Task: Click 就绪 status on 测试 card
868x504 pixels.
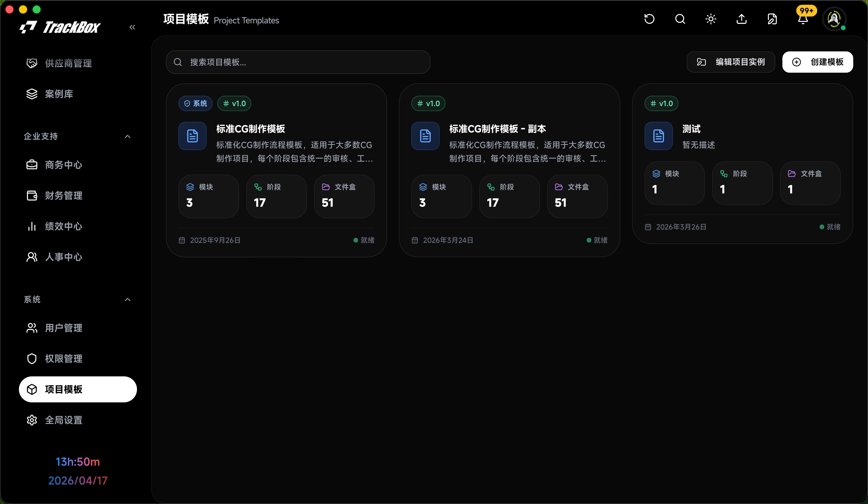Action: pyautogui.click(x=830, y=227)
